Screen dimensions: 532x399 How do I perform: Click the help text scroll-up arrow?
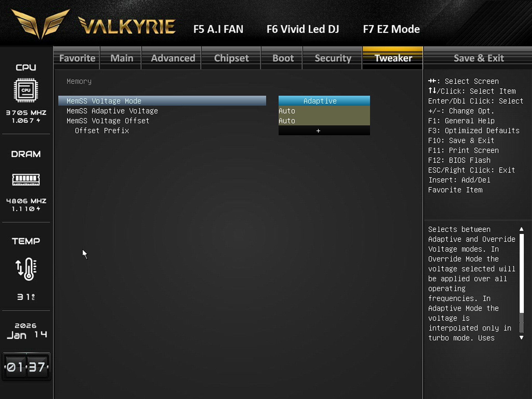point(521,229)
